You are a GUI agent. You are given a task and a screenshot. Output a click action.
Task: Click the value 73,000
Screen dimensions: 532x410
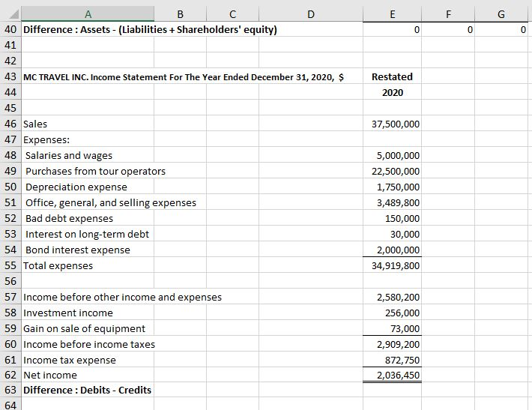405,328
